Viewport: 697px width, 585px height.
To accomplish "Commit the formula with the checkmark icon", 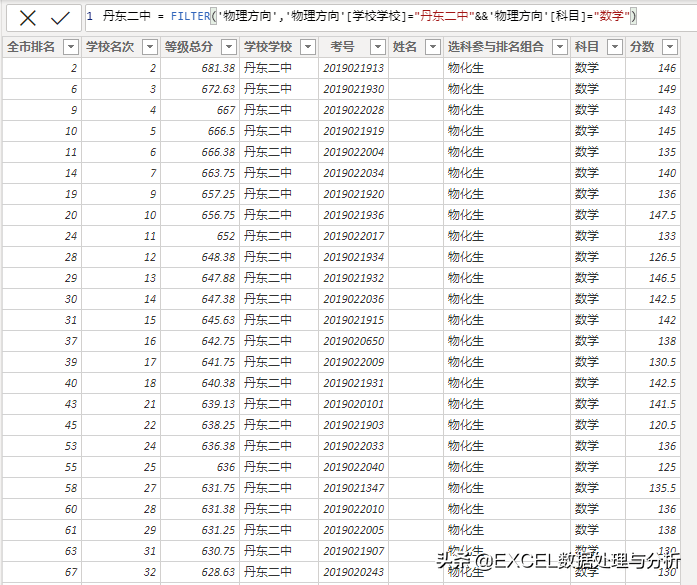I will pos(60,18).
